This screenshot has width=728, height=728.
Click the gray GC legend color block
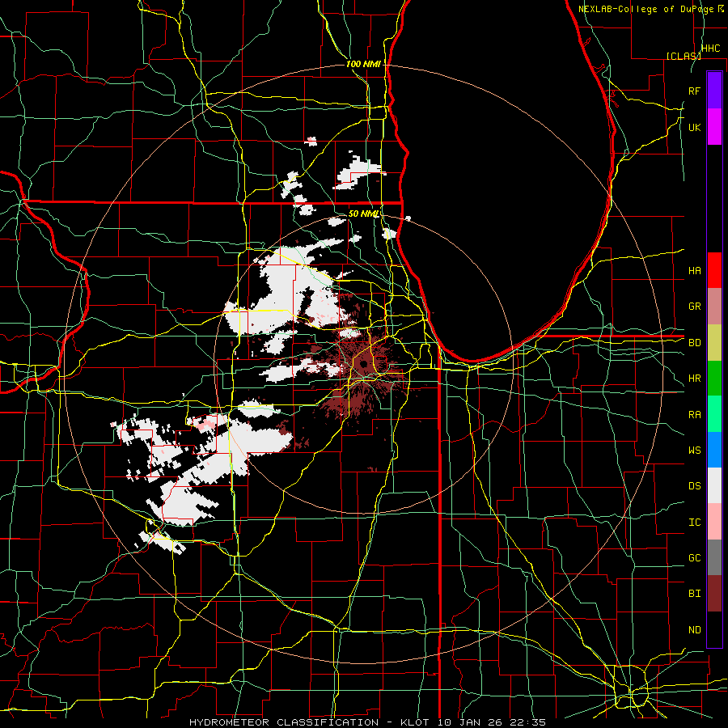pos(714,557)
